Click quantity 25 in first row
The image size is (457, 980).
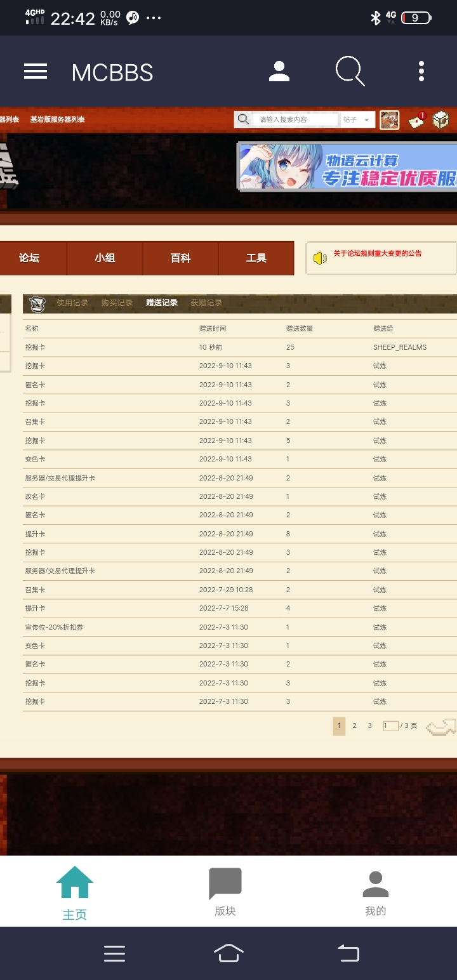coord(290,347)
